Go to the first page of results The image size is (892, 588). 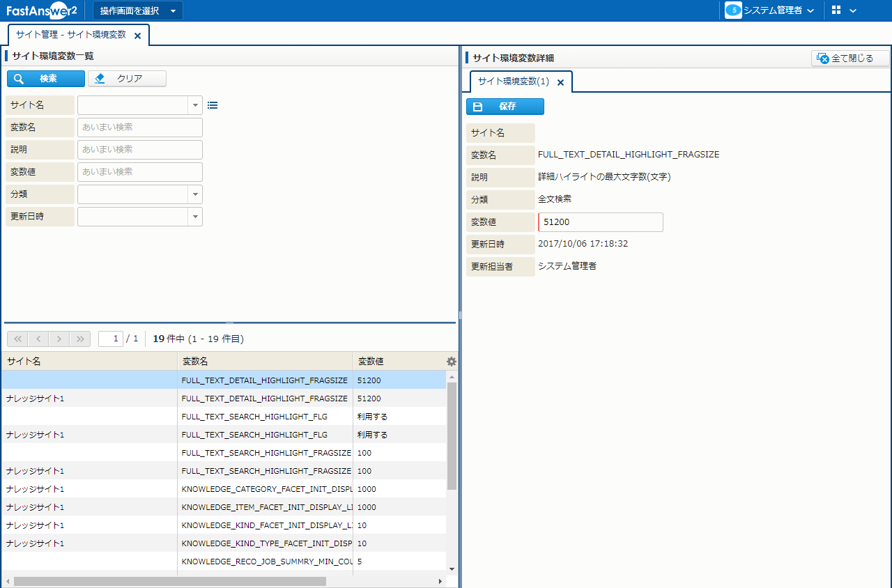(x=17, y=339)
